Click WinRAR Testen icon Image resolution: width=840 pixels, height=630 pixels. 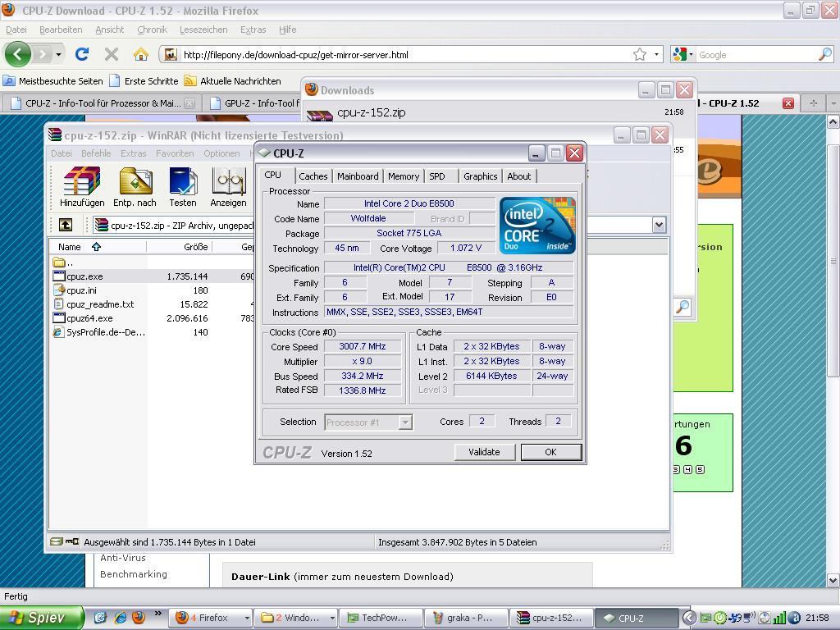coord(183,186)
